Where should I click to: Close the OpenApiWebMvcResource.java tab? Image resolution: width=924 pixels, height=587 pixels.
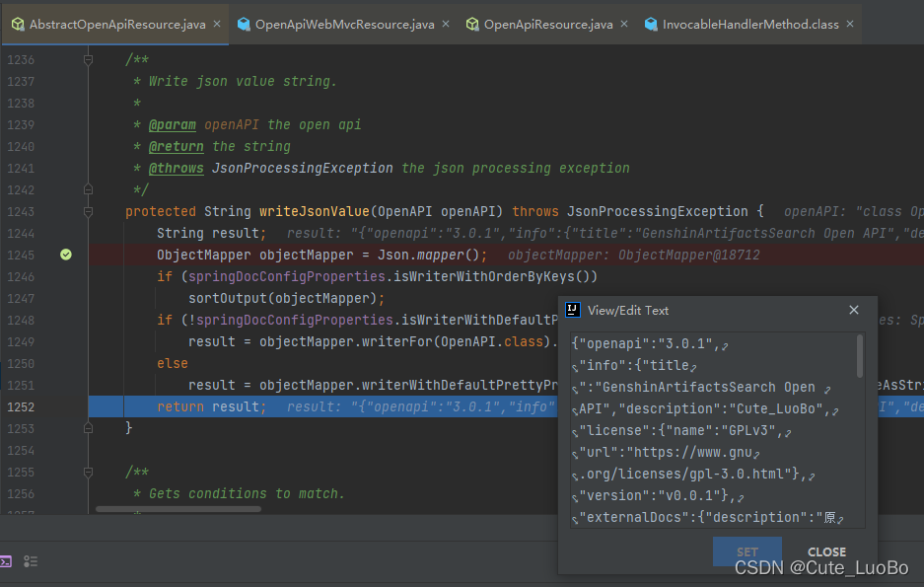(446, 24)
